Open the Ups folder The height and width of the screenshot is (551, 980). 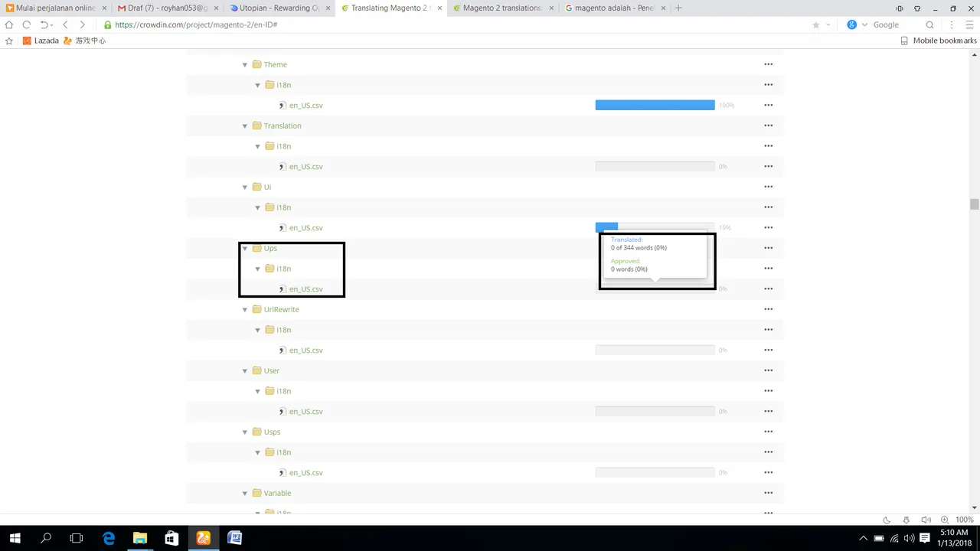[x=270, y=248]
